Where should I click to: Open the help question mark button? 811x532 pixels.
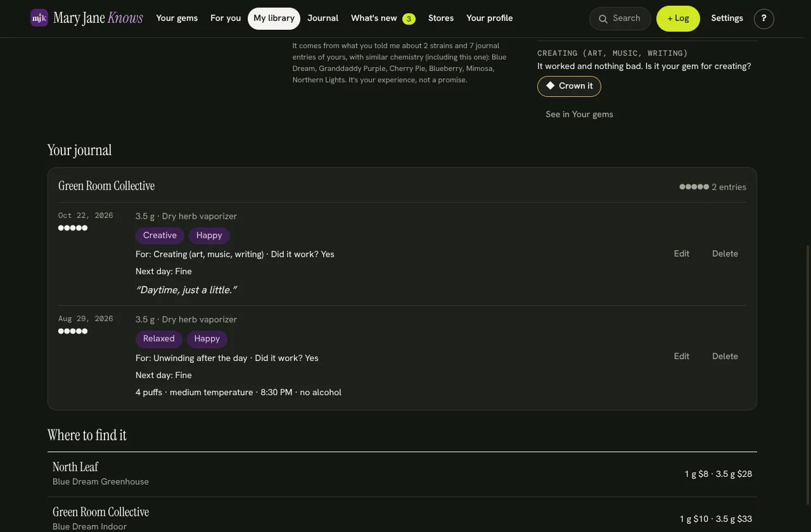764,19
